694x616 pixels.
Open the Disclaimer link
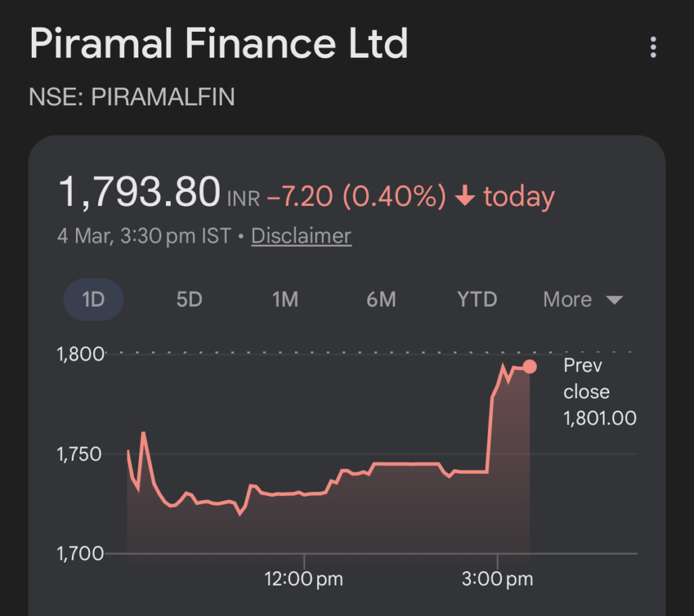coord(301,236)
